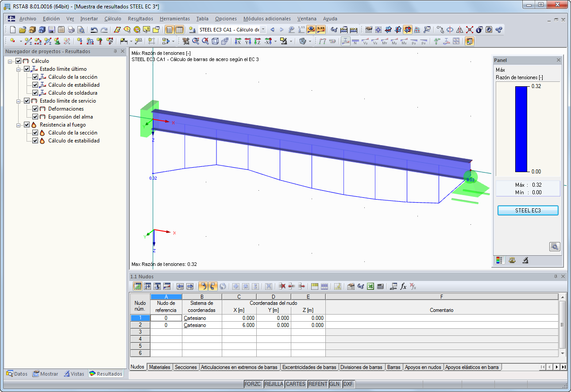The height and width of the screenshot is (392, 571).
Task: Open the panel's magnifier options icon
Action: [555, 246]
